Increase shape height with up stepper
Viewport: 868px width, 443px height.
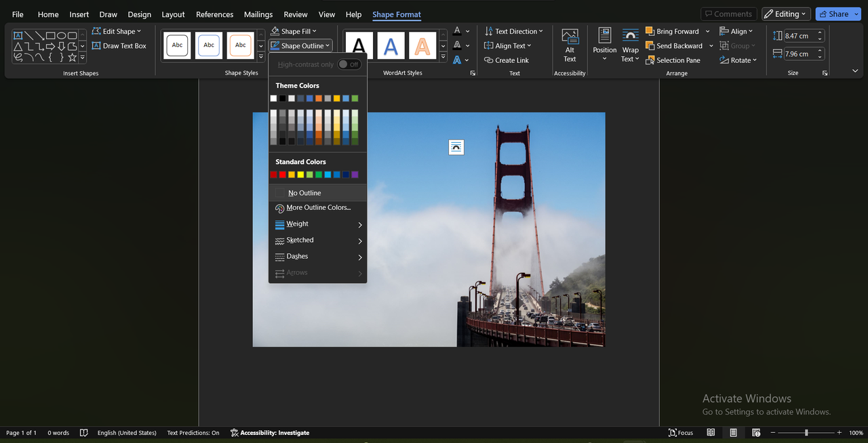coord(820,33)
